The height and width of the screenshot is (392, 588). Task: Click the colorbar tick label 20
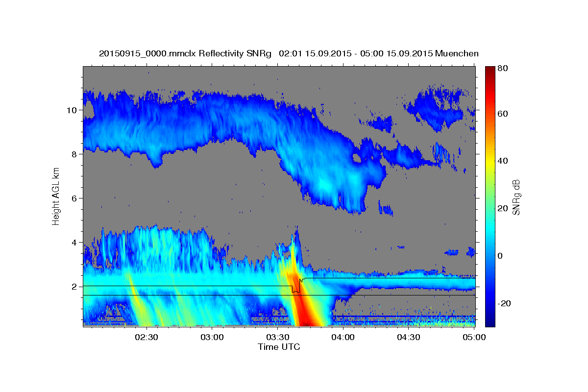point(502,208)
